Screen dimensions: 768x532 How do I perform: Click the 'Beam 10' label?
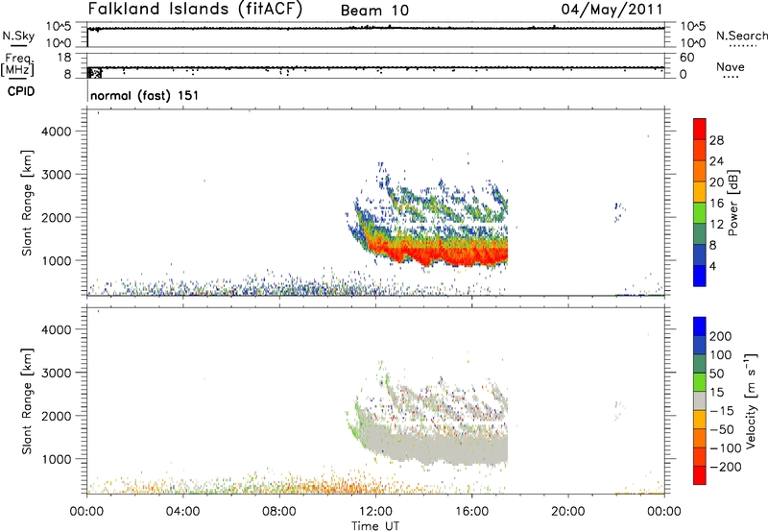pyautogui.click(x=374, y=11)
